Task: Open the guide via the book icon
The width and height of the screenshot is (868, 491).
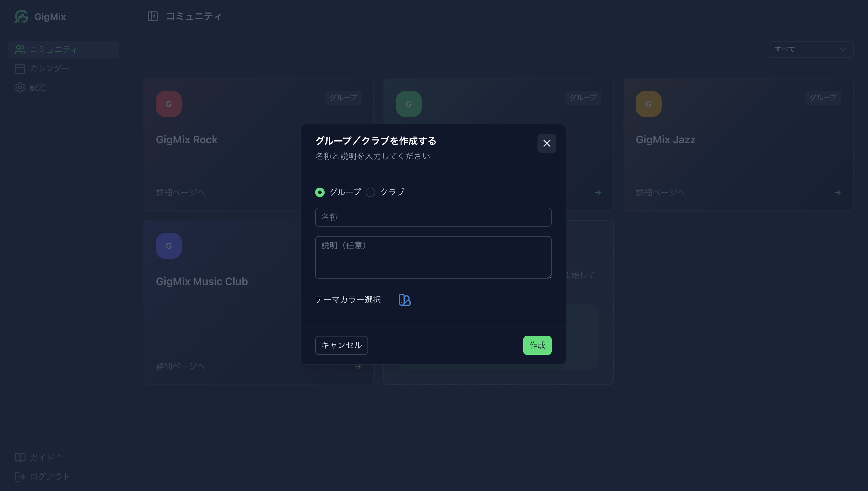Action: point(20,457)
